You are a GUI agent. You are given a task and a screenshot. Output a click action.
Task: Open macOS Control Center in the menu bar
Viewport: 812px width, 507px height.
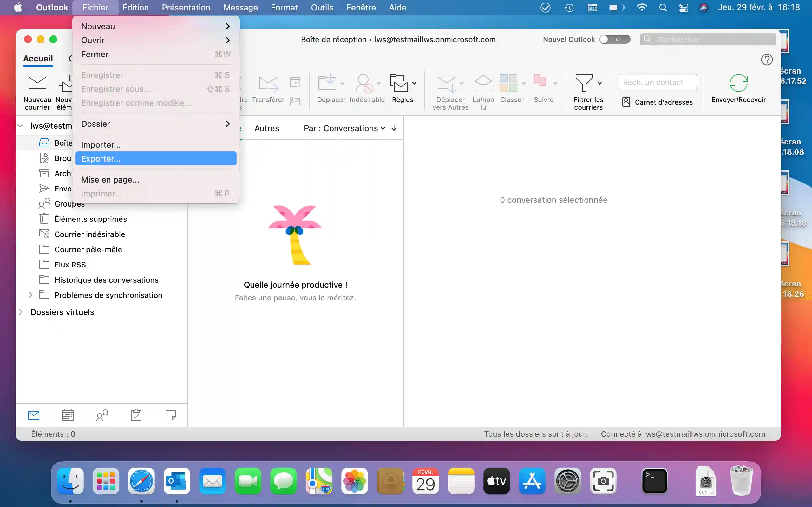[x=684, y=7]
